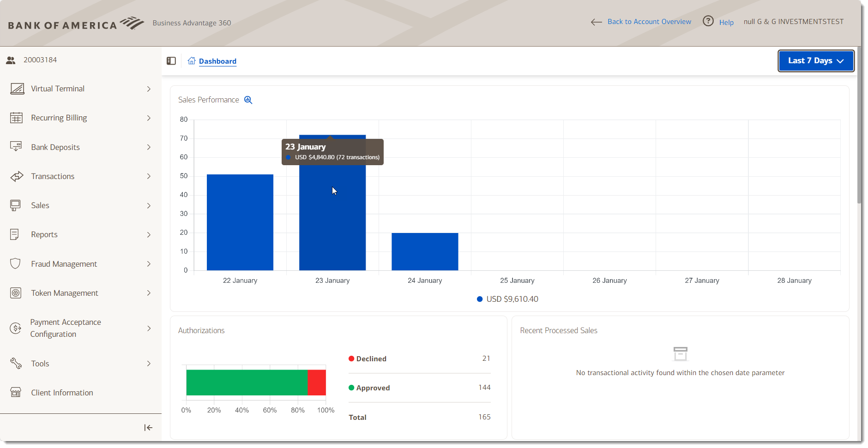Select the Transactions icon
The image size is (868, 448).
pos(17,176)
